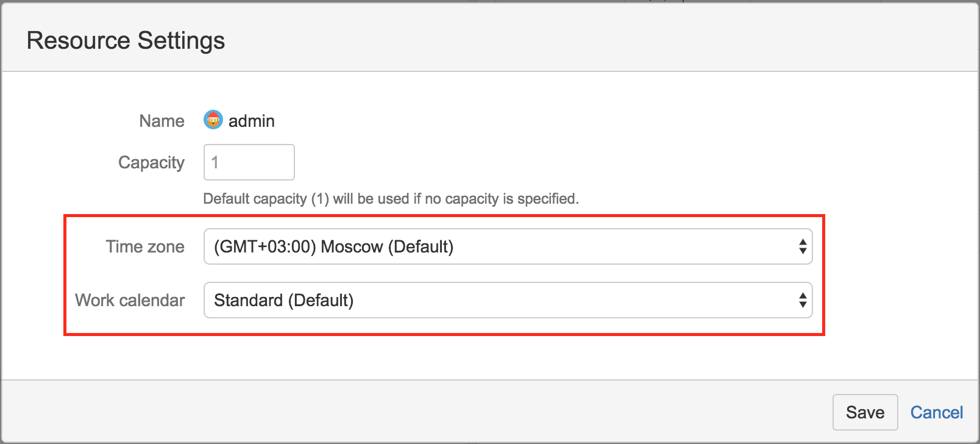Click the placeholder '1' in Capacity box
Screen dimensions: 980x444
pos(215,162)
